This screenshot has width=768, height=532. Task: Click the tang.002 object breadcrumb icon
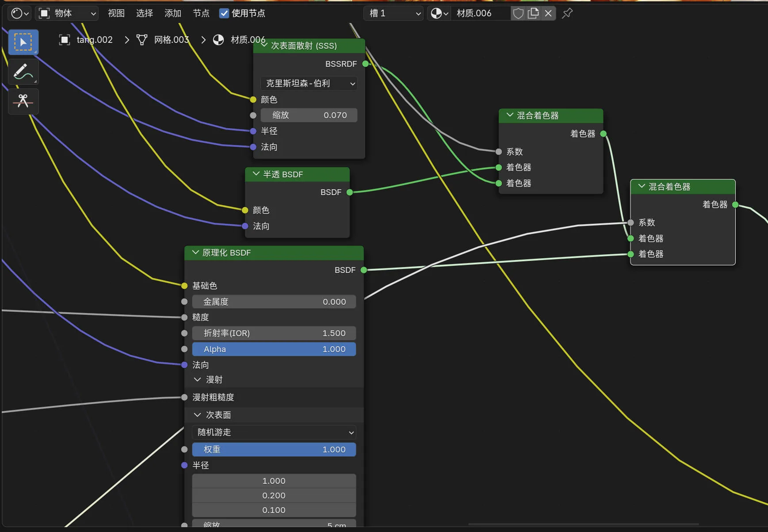click(65, 40)
